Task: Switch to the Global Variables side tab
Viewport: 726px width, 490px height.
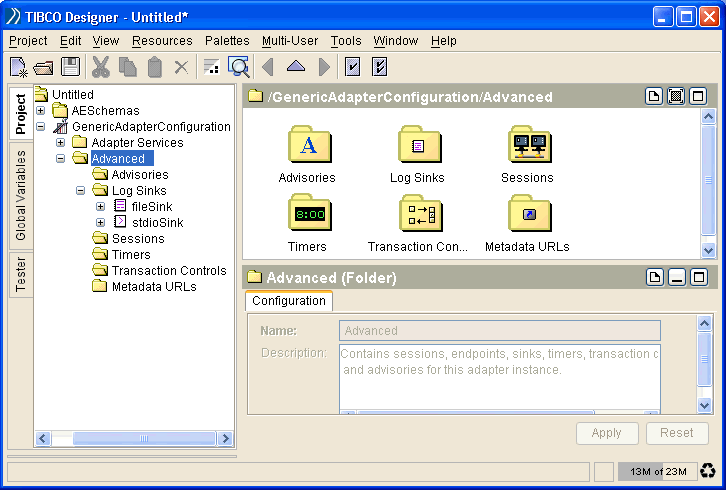Action: pyautogui.click(x=20, y=195)
